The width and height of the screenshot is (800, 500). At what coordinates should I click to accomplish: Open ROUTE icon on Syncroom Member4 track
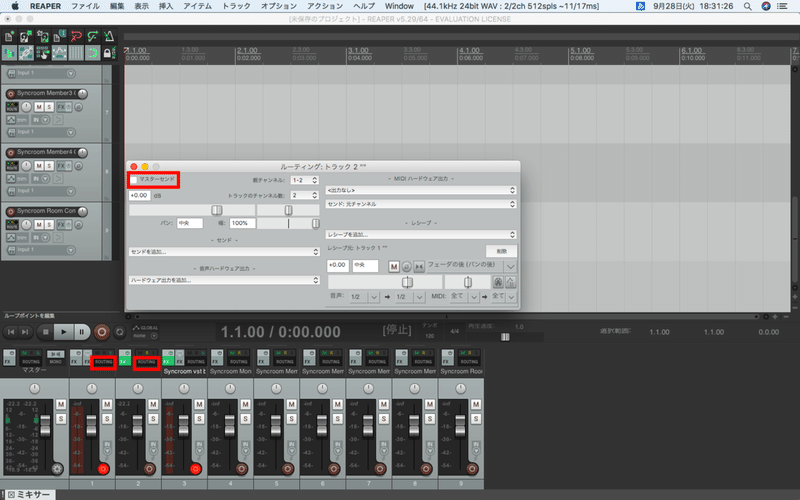pos(12,166)
